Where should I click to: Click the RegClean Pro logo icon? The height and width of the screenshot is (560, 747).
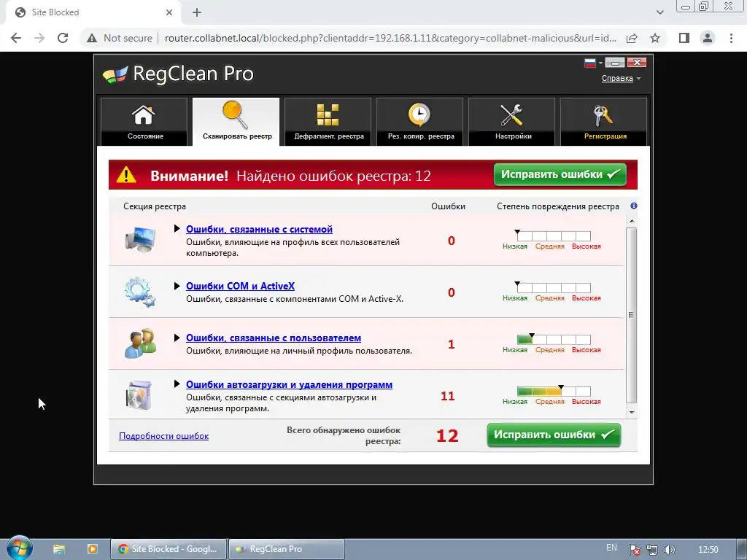coord(115,74)
